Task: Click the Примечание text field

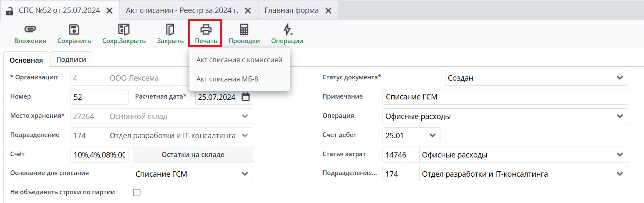Action: pyautogui.click(x=505, y=97)
